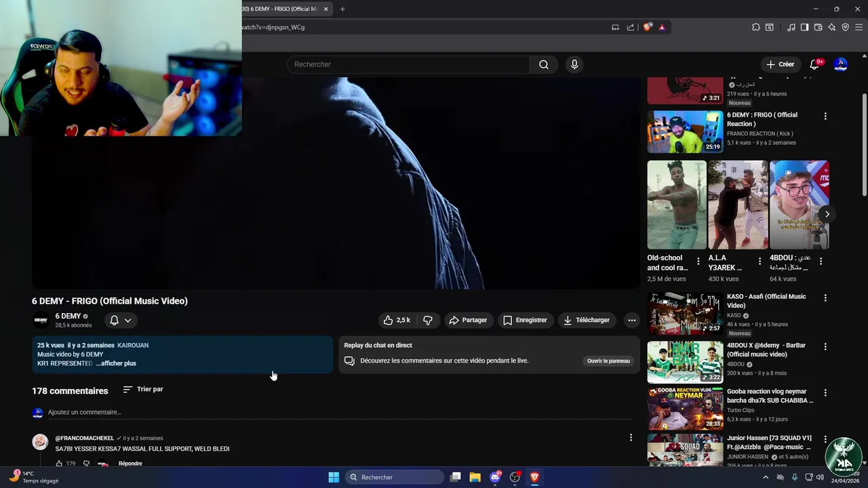Open 4BDOU BarBar video thumbnail
This screenshot has height=488, width=868.
point(685,362)
